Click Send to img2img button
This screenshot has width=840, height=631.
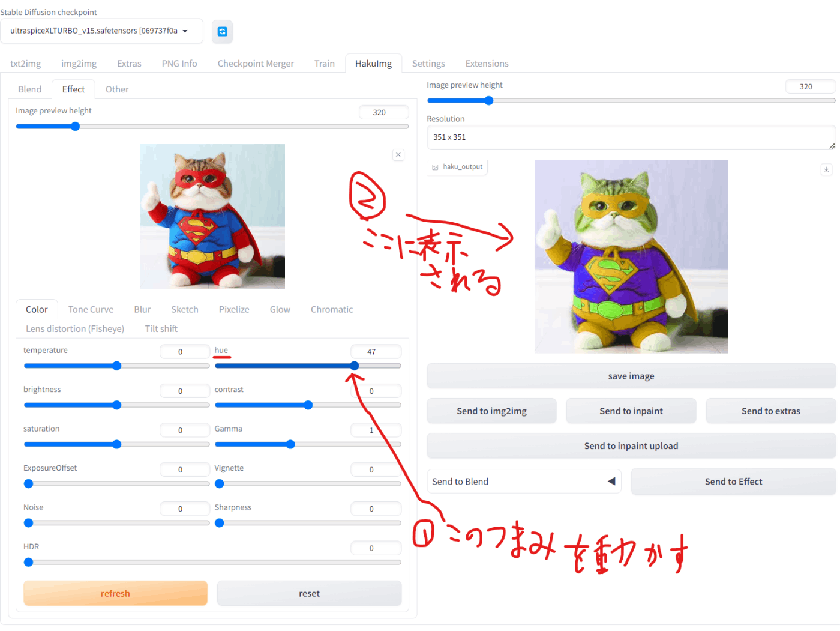click(x=491, y=411)
